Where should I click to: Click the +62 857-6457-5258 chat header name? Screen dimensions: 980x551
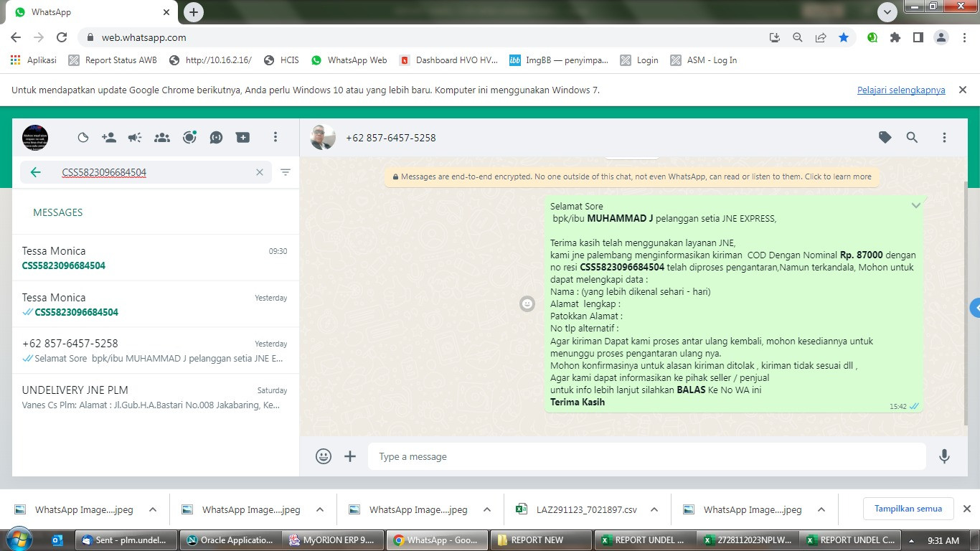coord(391,138)
